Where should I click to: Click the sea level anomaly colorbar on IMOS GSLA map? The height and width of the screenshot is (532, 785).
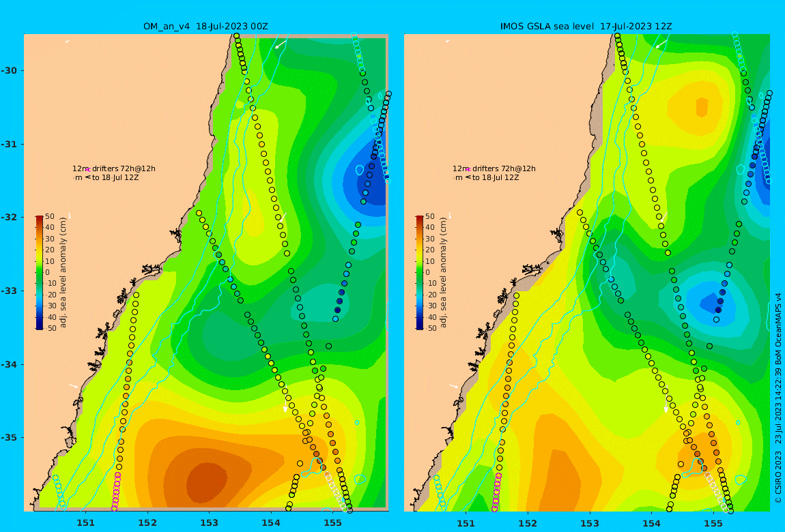(x=420, y=273)
